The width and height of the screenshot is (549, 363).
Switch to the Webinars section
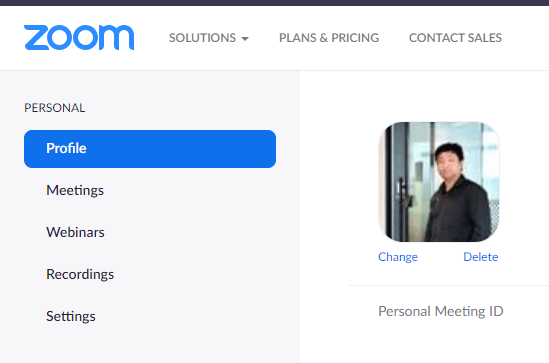coord(75,232)
